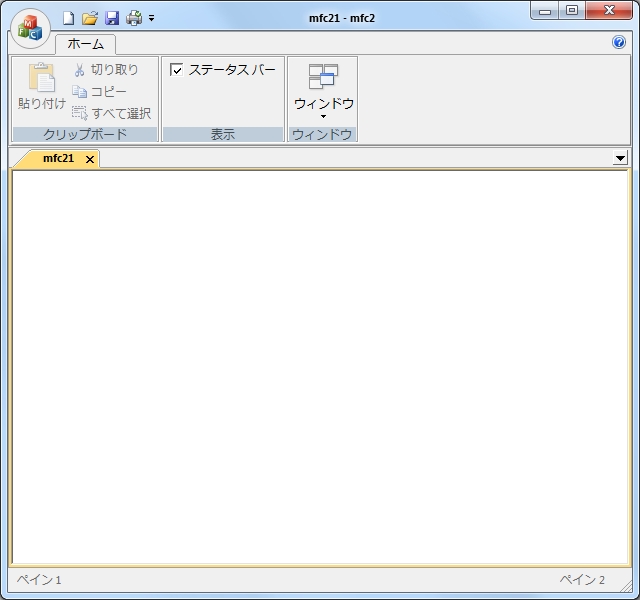The image size is (640, 600).
Task: Save with the floppy disk icon
Action: pos(112,18)
